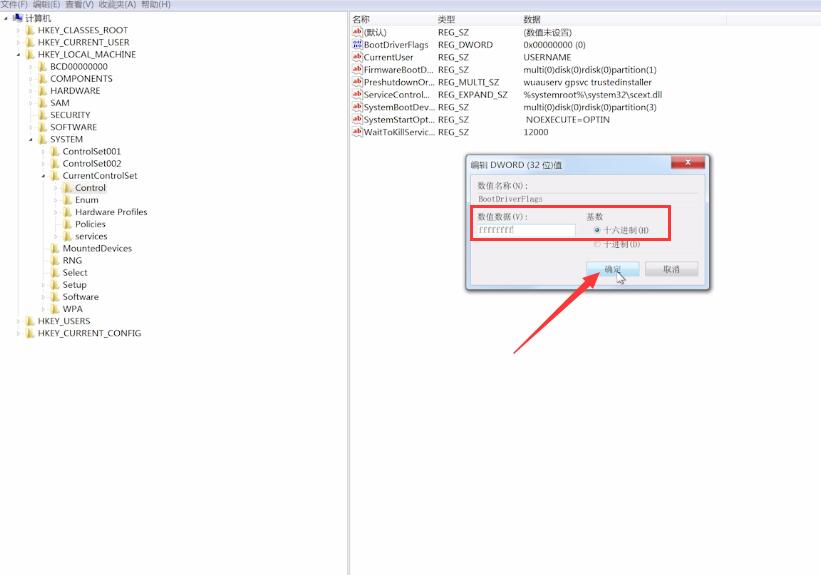Click the computer icon at tree root

(18, 18)
